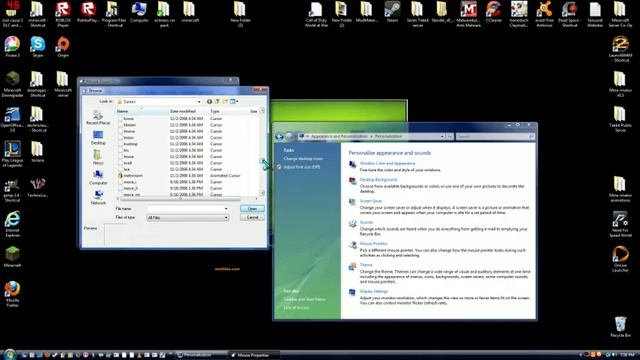Click the Back arrow in Personalization window
Viewport: 640px width, 360px height.
click(279, 137)
